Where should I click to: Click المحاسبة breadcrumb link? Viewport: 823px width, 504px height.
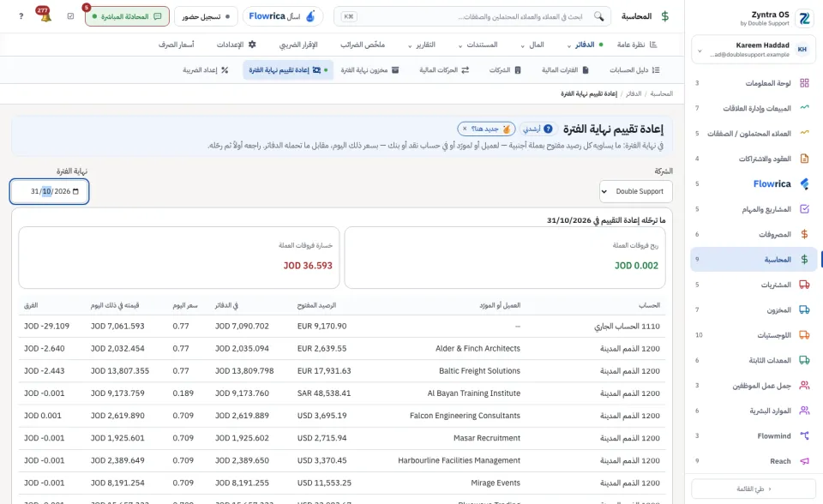pyautogui.click(x=661, y=93)
